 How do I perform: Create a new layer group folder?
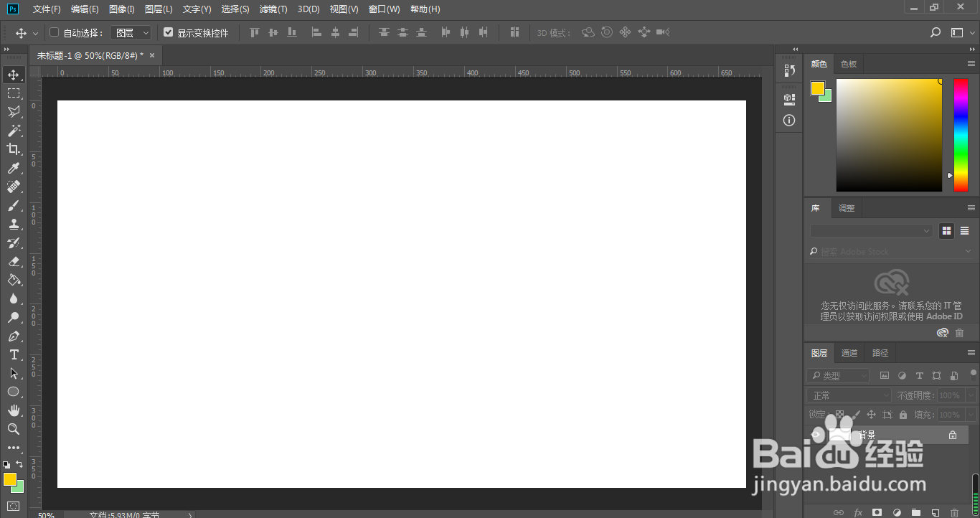tap(916, 513)
